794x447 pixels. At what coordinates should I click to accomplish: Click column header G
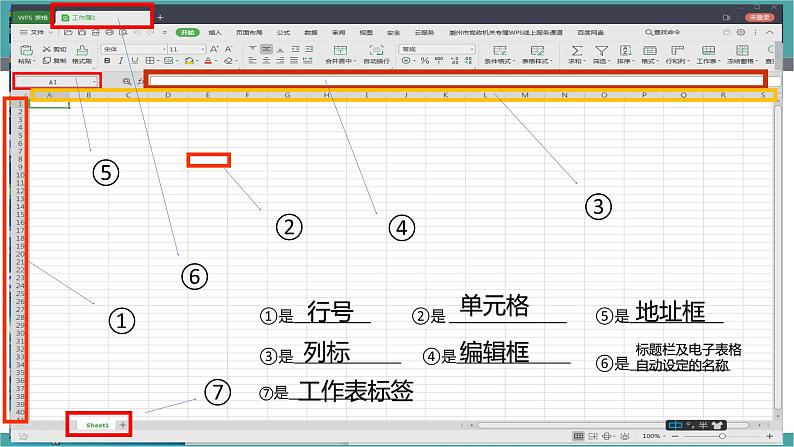click(x=287, y=95)
